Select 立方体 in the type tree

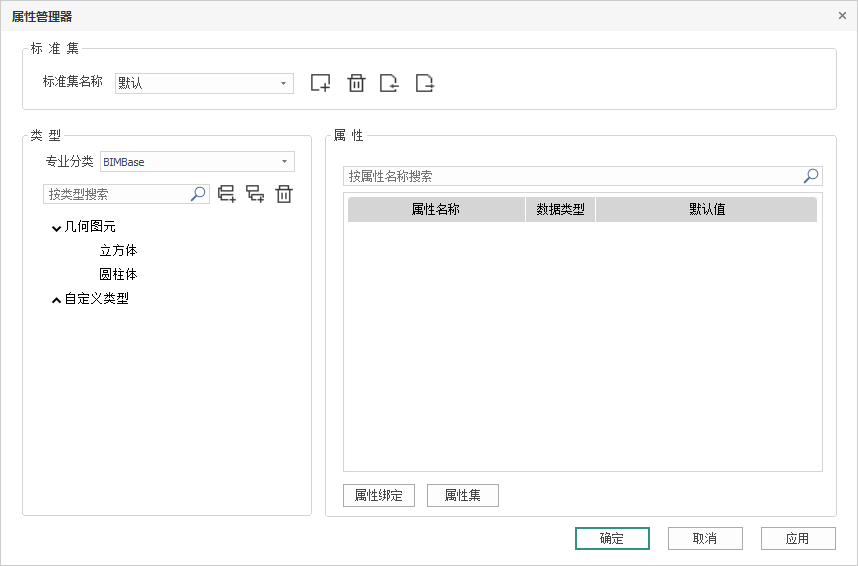(x=118, y=251)
